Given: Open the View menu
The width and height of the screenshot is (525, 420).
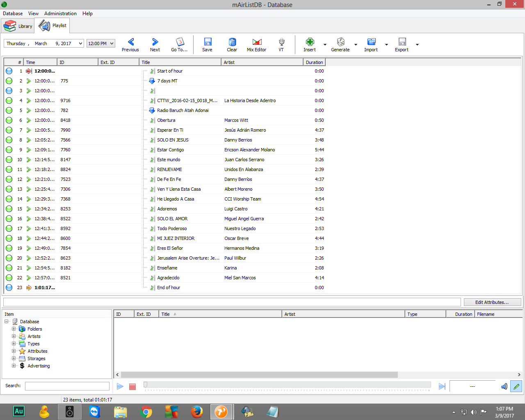Looking at the screenshot, I should tap(33, 14).
